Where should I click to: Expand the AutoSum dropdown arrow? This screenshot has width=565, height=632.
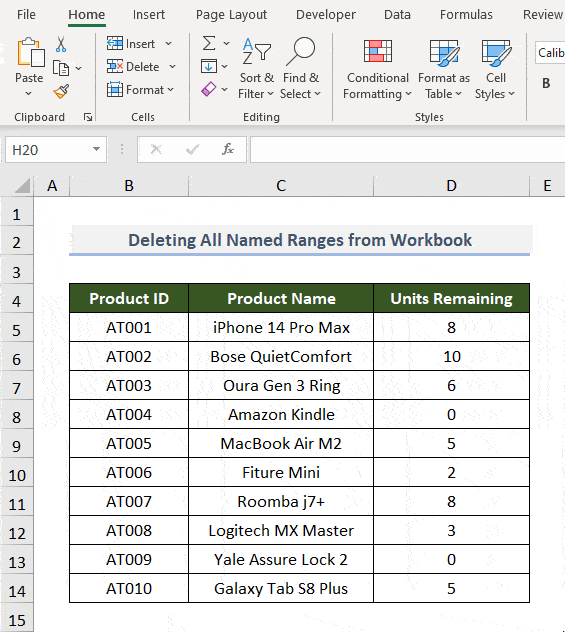click(x=226, y=43)
